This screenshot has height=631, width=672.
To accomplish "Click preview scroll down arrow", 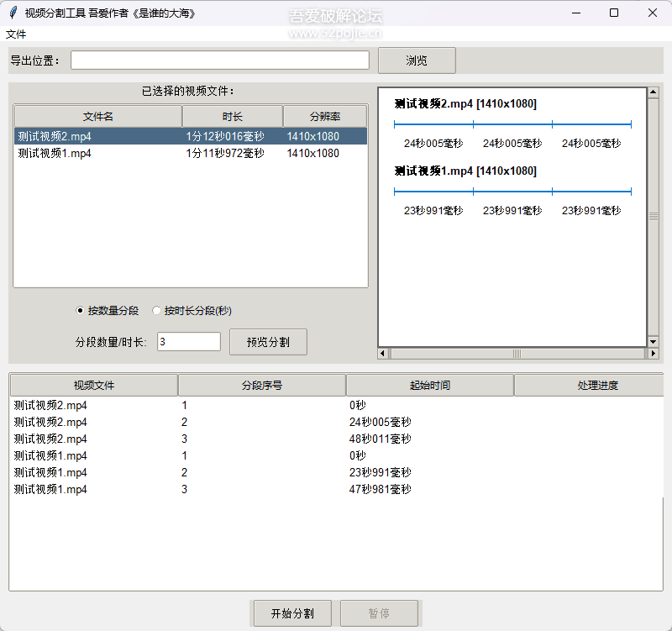I will (x=654, y=342).
